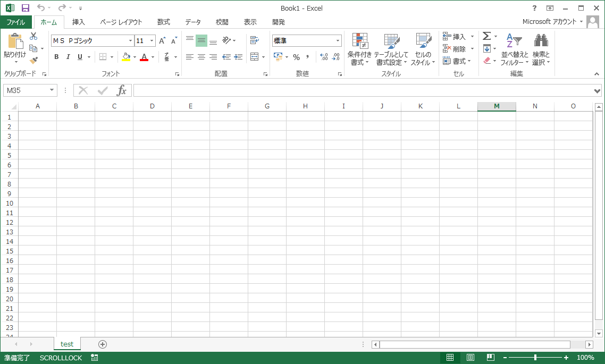Click the 条件付き書式 button
The image size is (605, 364).
(360, 49)
